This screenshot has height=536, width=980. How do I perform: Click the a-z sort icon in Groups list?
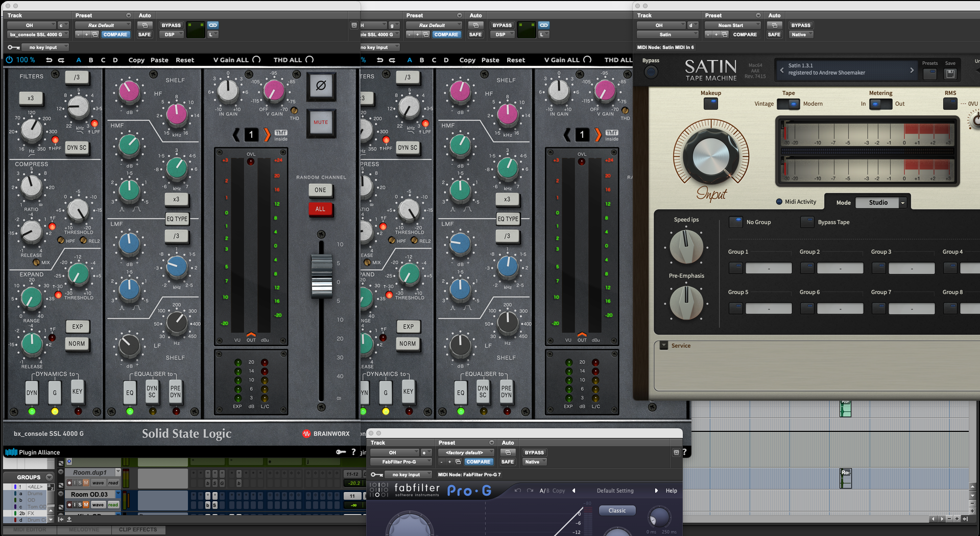(50, 487)
